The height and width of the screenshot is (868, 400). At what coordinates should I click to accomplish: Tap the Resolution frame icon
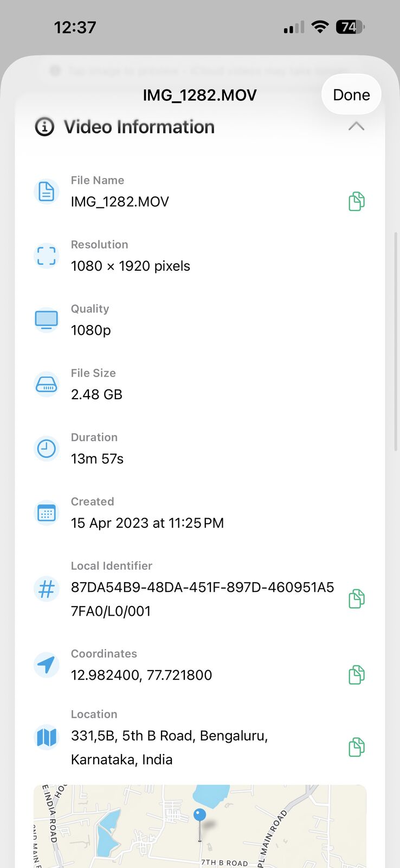coord(47,256)
